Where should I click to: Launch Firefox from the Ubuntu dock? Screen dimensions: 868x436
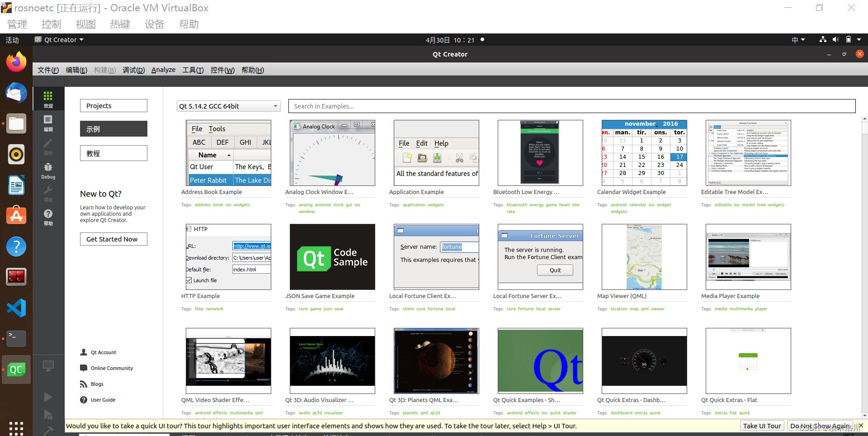(16, 62)
